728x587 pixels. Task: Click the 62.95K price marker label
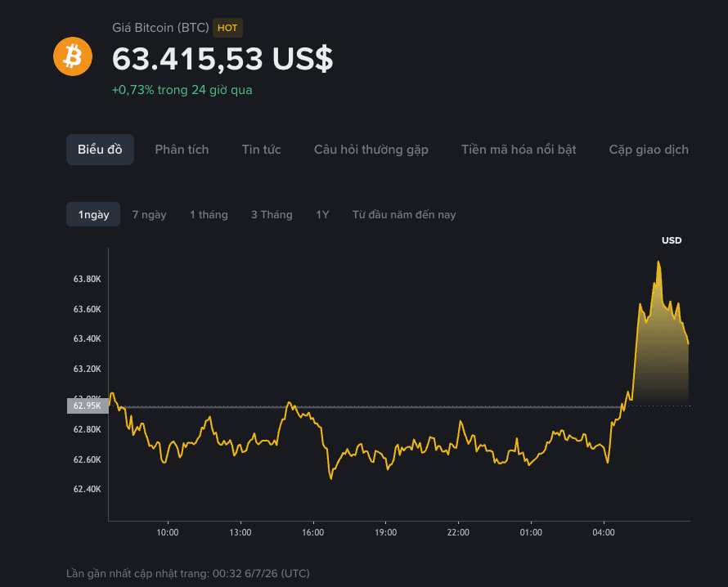click(x=88, y=406)
